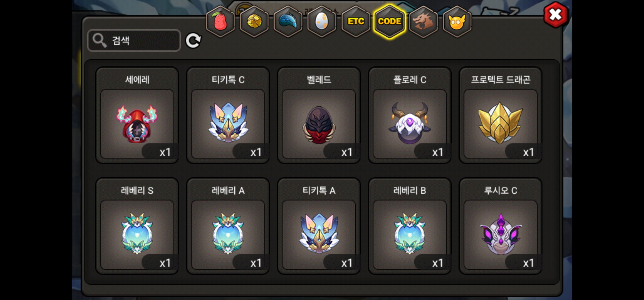This screenshot has height=300, width=644.
Task: Switch to the spotted egg tab
Action: [322, 21]
